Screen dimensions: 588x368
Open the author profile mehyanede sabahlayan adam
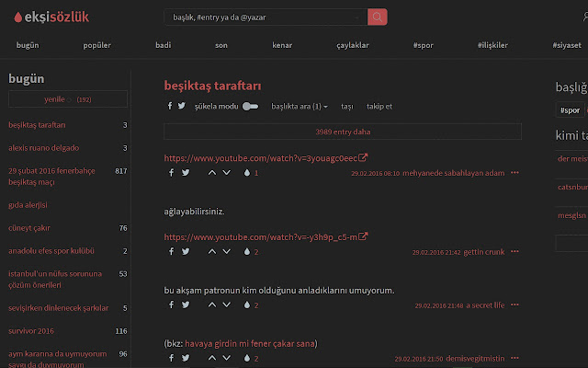point(453,173)
